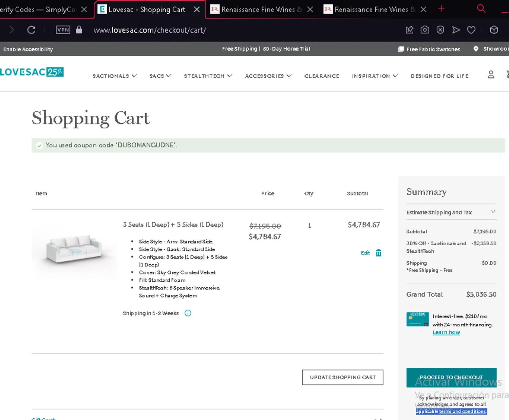This screenshot has height=420, width=509.
Task: Open the account profile icon
Action: point(491,74)
